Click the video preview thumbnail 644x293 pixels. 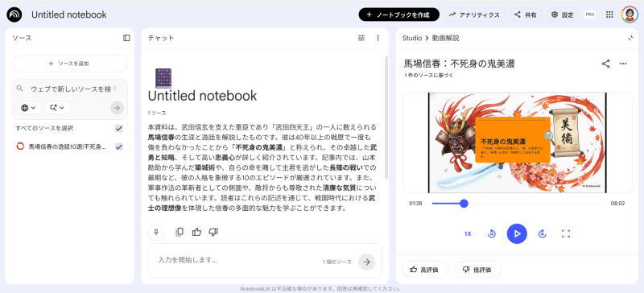pyautogui.click(x=517, y=142)
